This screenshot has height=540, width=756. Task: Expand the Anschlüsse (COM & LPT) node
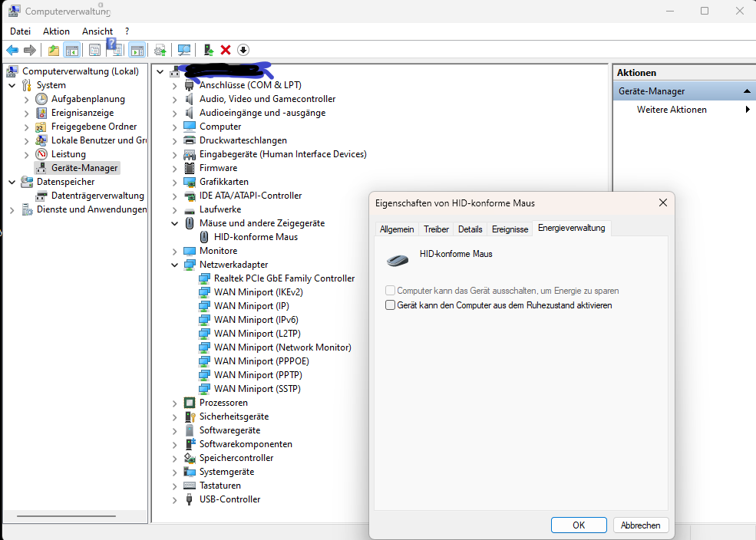(174, 86)
